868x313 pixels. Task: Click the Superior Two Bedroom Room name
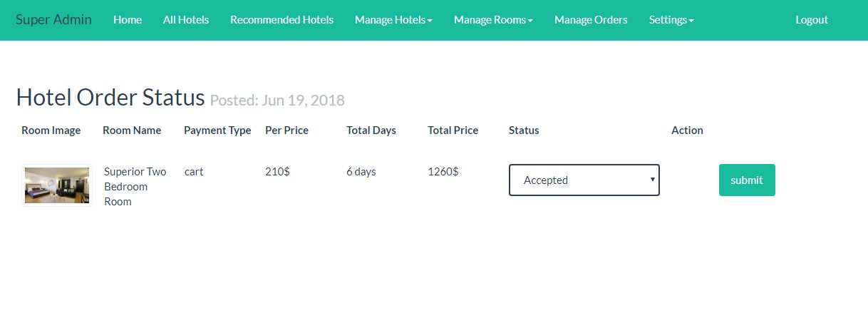point(135,187)
